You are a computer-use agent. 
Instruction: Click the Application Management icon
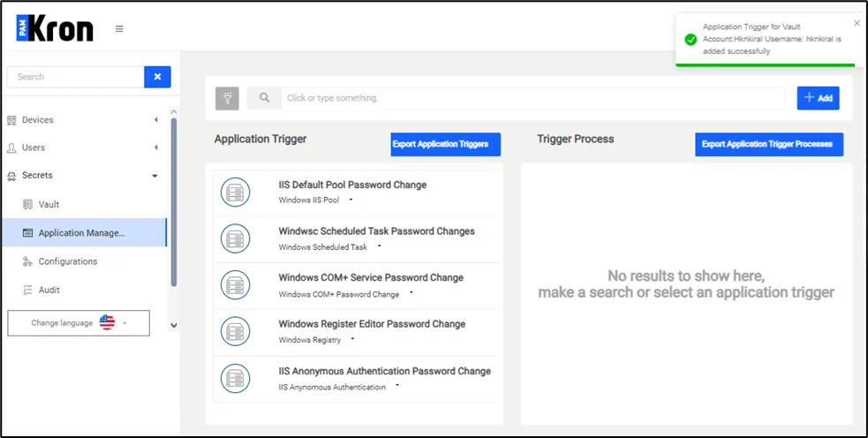tap(27, 233)
